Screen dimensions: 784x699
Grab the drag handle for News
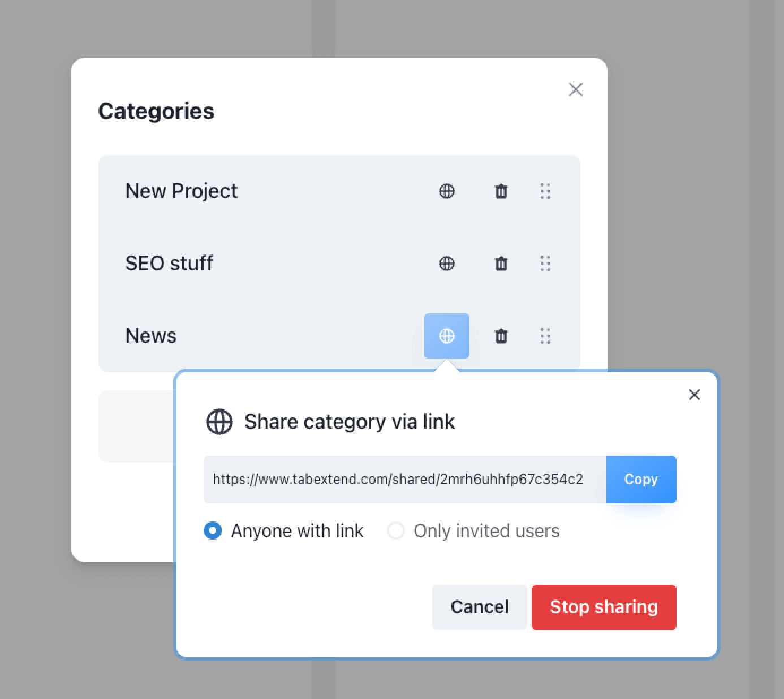(x=545, y=336)
